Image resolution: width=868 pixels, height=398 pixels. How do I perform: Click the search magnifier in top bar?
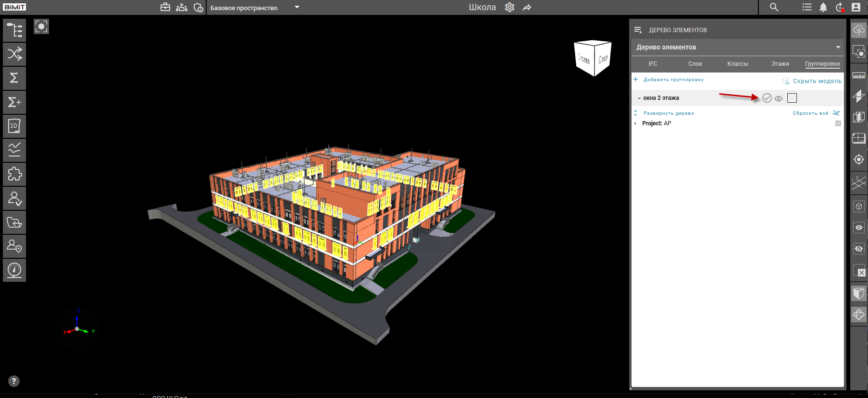click(x=774, y=7)
